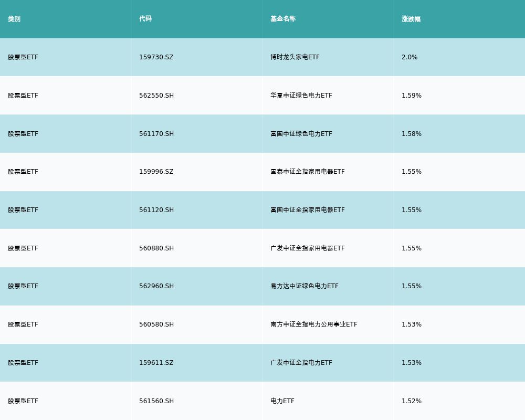
Task: Click fund name 电力ETF
Action: (x=282, y=401)
